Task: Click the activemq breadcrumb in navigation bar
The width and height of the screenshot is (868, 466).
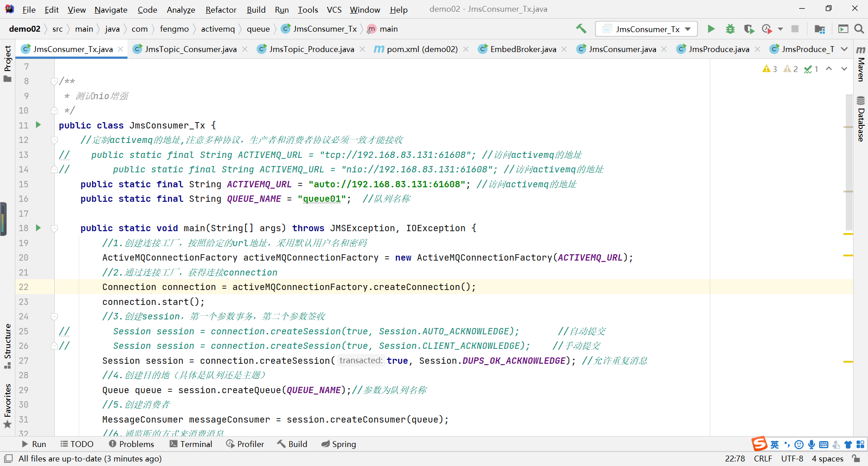Action: pos(218,29)
